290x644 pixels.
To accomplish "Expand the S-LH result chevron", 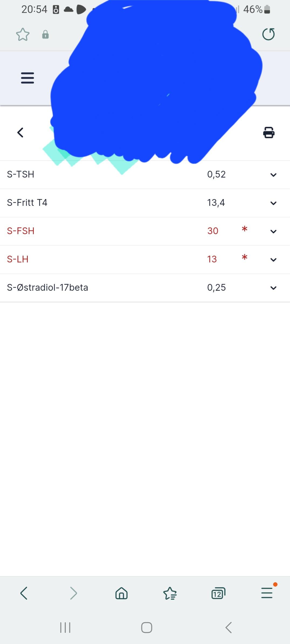I will [273, 260].
